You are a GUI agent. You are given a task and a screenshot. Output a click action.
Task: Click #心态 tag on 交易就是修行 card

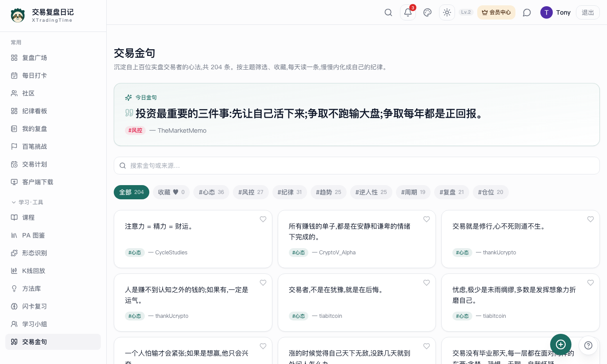(462, 253)
